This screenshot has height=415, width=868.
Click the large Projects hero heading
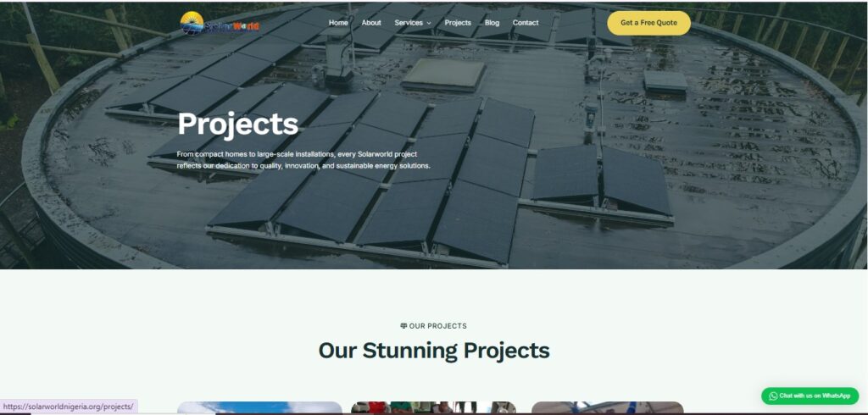tap(238, 124)
